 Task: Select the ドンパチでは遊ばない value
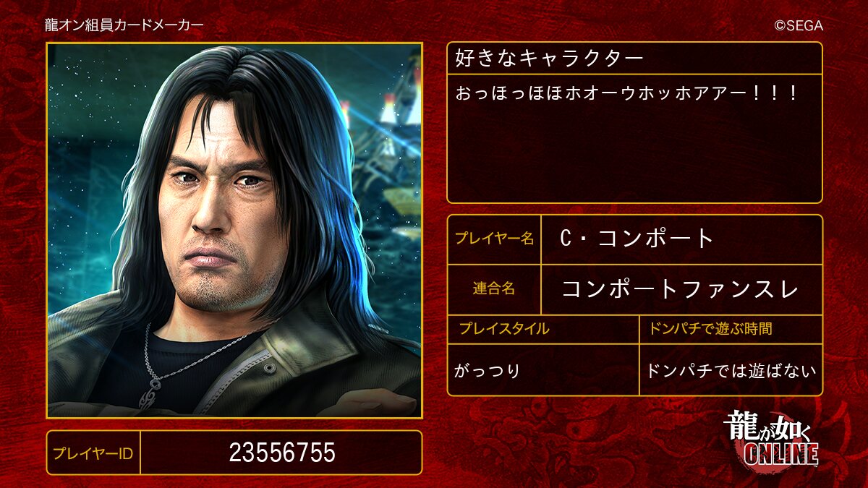pyautogui.click(x=731, y=369)
